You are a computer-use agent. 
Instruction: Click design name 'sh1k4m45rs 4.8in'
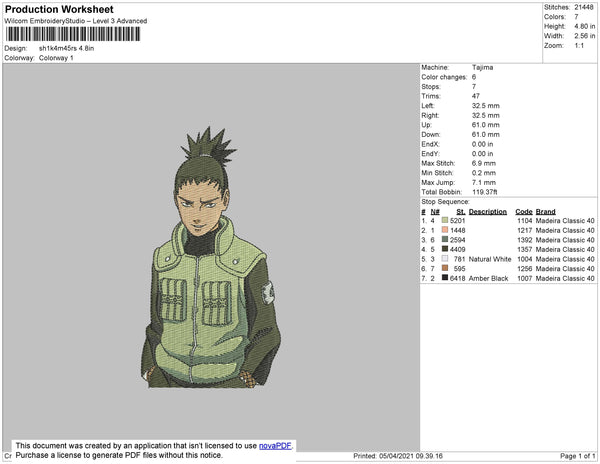[x=67, y=48]
